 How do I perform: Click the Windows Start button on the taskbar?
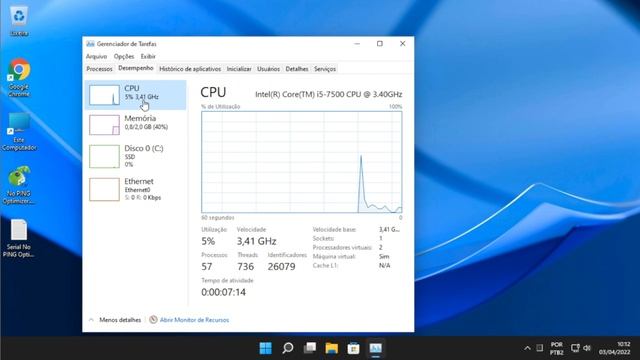point(266,348)
